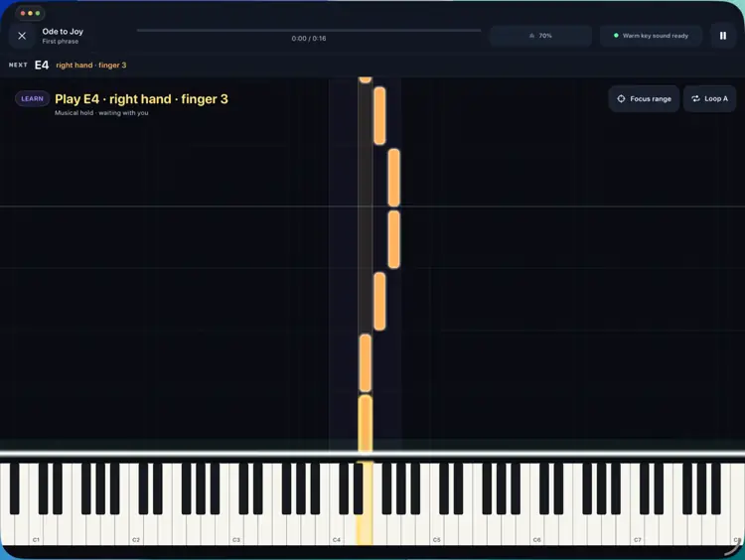Pause the lesson playback
Image resolution: width=745 pixels, height=560 pixels.
723,36
